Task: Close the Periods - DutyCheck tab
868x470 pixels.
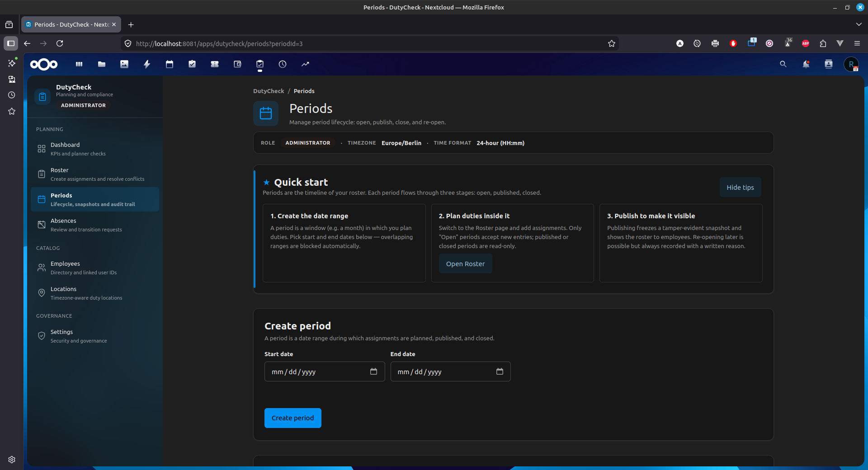Action: 114,24
